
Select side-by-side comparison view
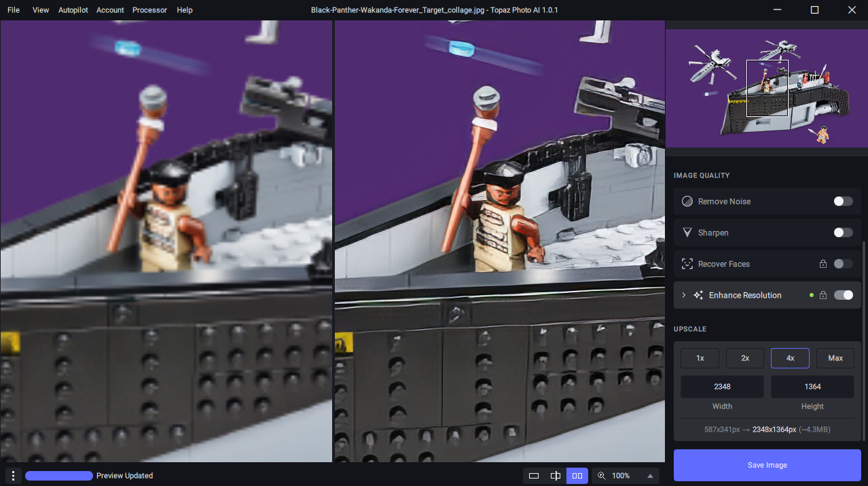577,476
